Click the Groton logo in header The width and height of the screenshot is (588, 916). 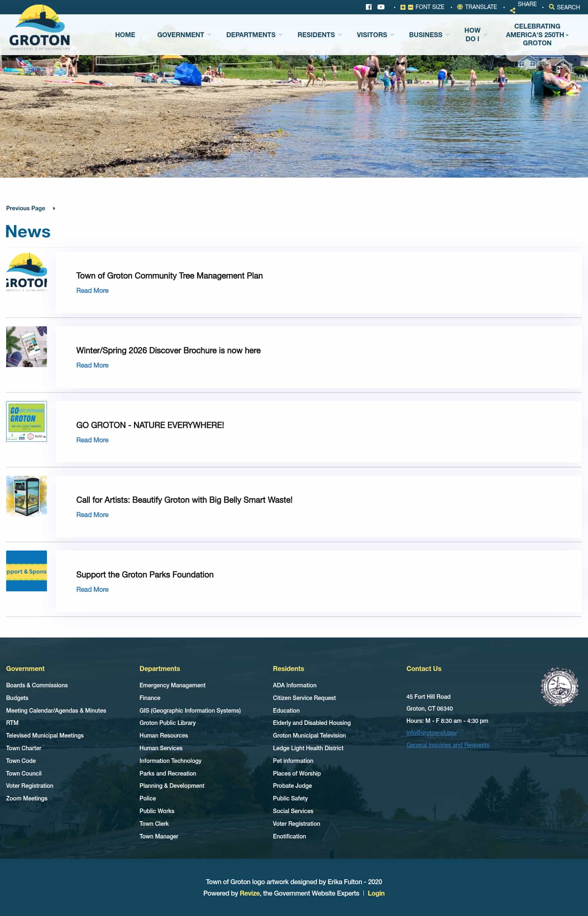pos(40,28)
